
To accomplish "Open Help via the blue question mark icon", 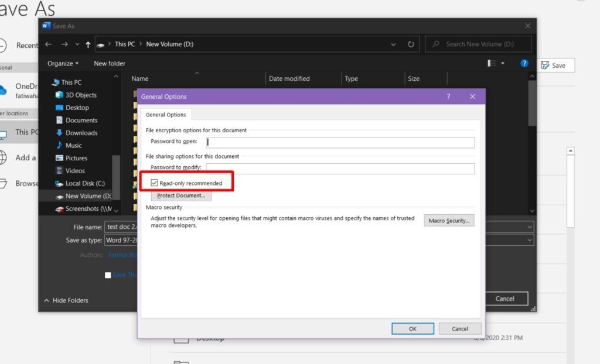I will click(x=524, y=63).
